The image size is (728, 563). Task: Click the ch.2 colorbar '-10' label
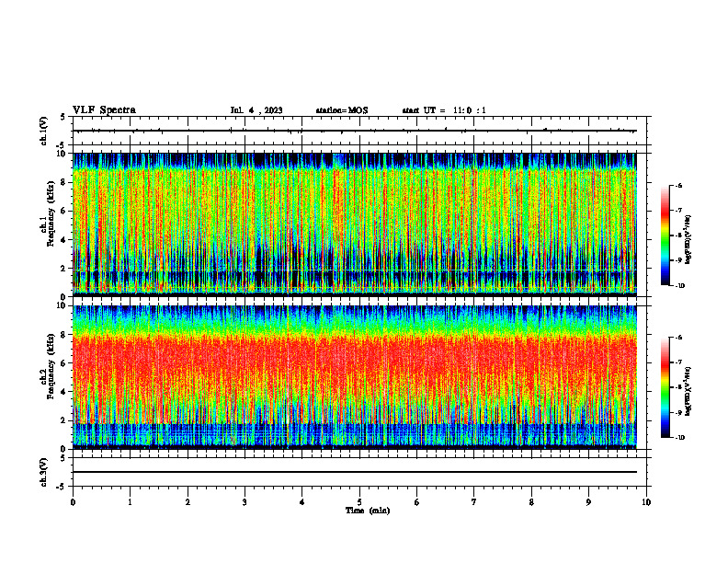coord(678,438)
